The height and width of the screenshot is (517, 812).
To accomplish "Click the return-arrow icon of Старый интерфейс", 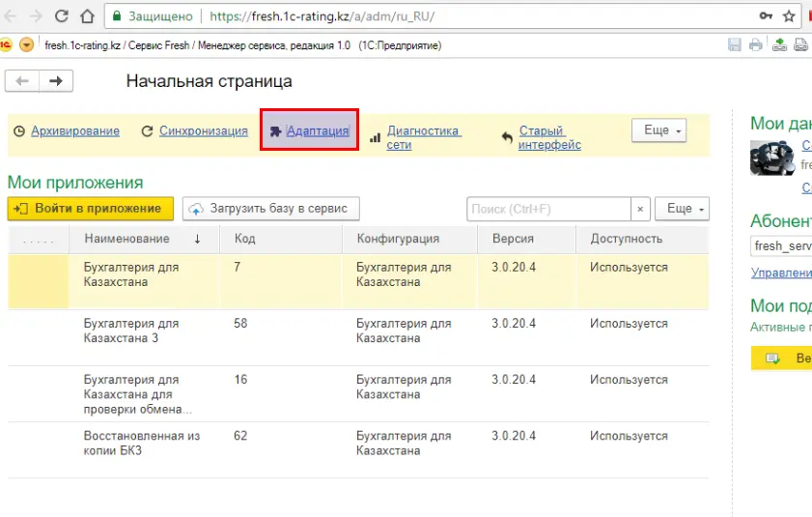I will tap(507, 138).
